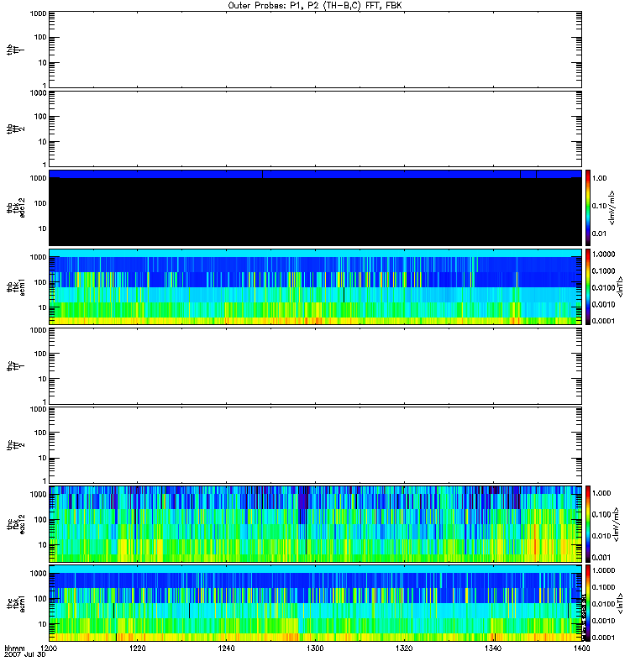630x672 pixels.
Task: Click the thc fbk scm1 spectrogram panel
Action: coord(315,603)
